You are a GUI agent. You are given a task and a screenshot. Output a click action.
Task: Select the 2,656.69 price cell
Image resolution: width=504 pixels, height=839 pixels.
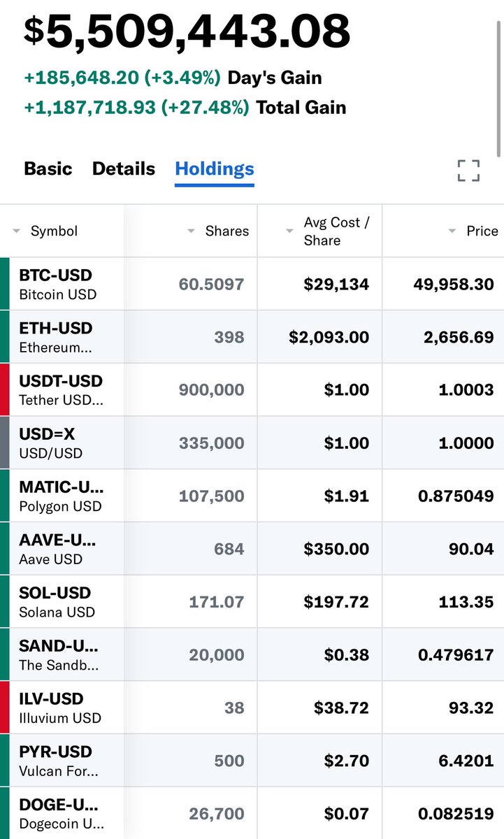(x=443, y=338)
